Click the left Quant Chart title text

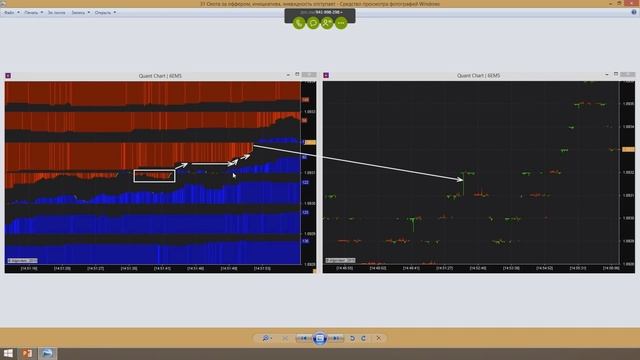coord(160,76)
